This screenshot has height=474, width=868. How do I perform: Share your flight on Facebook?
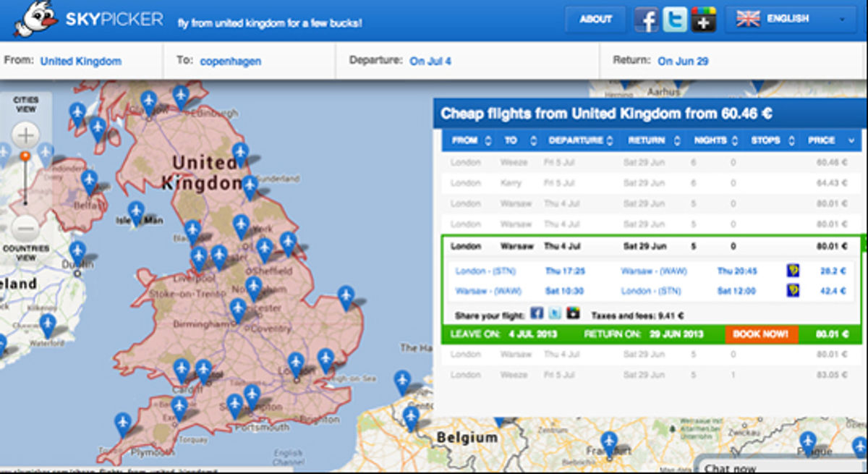(x=535, y=313)
